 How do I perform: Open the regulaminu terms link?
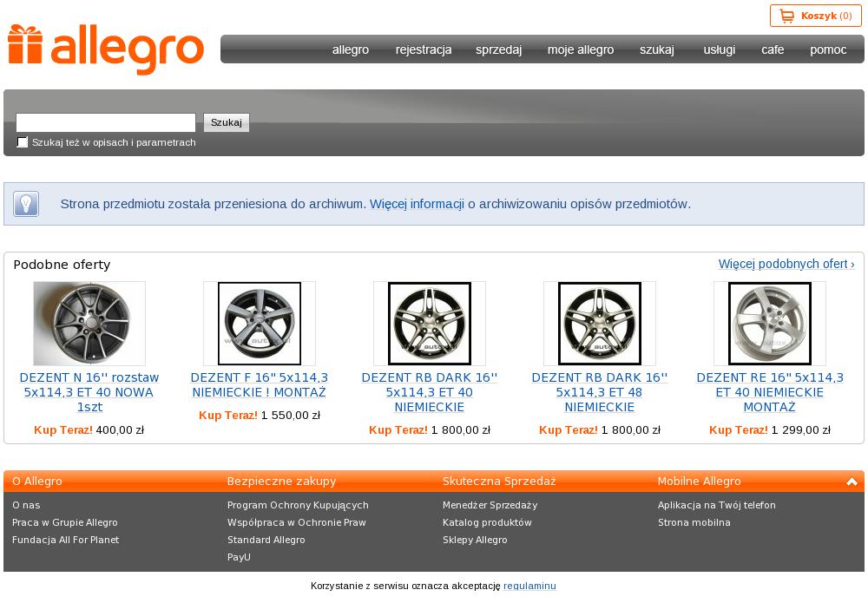(529, 586)
